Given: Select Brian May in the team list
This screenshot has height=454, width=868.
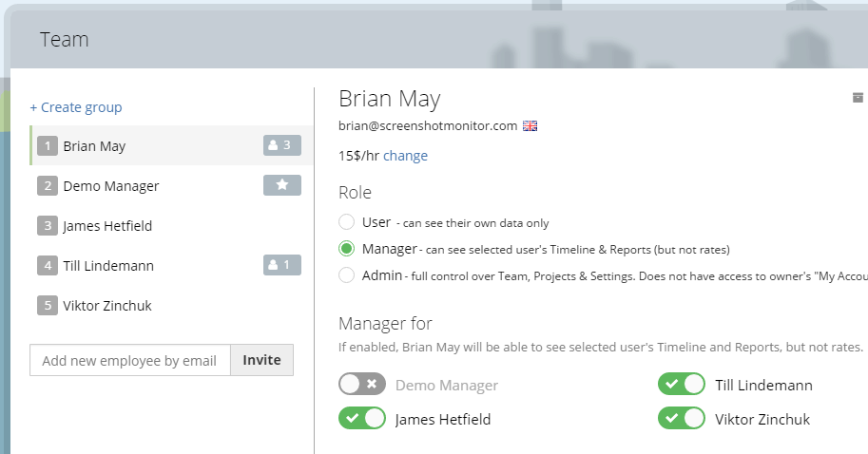Looking at the screenshot, I should coord(172,145).
